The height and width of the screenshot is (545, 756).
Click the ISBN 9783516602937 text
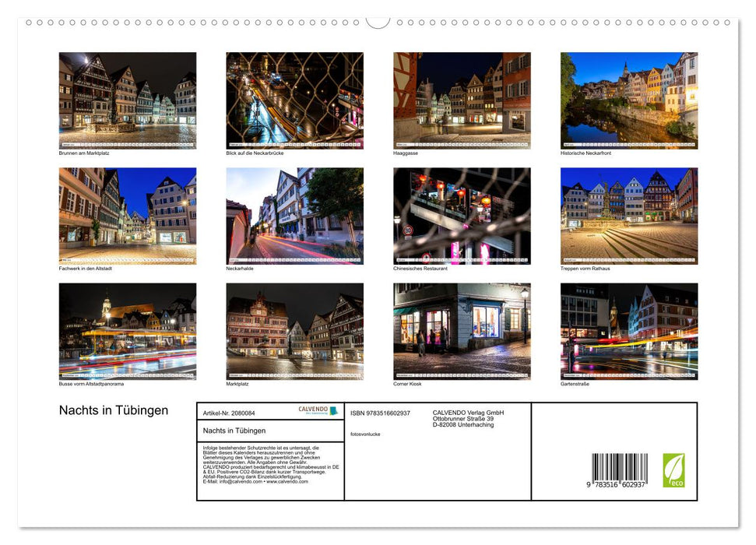pyautogui.click(x=380, y=413)
